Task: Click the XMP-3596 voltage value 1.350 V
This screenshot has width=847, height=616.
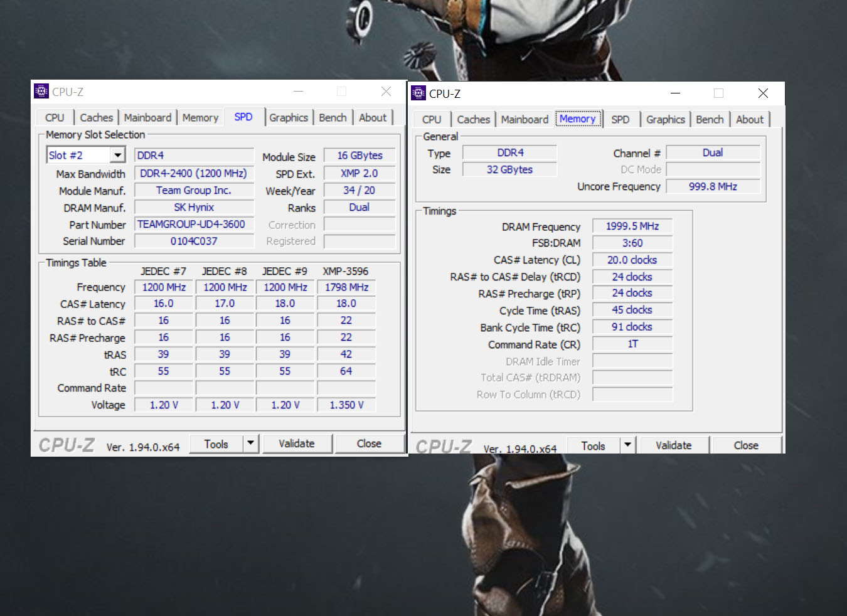Action: (346, 405)
